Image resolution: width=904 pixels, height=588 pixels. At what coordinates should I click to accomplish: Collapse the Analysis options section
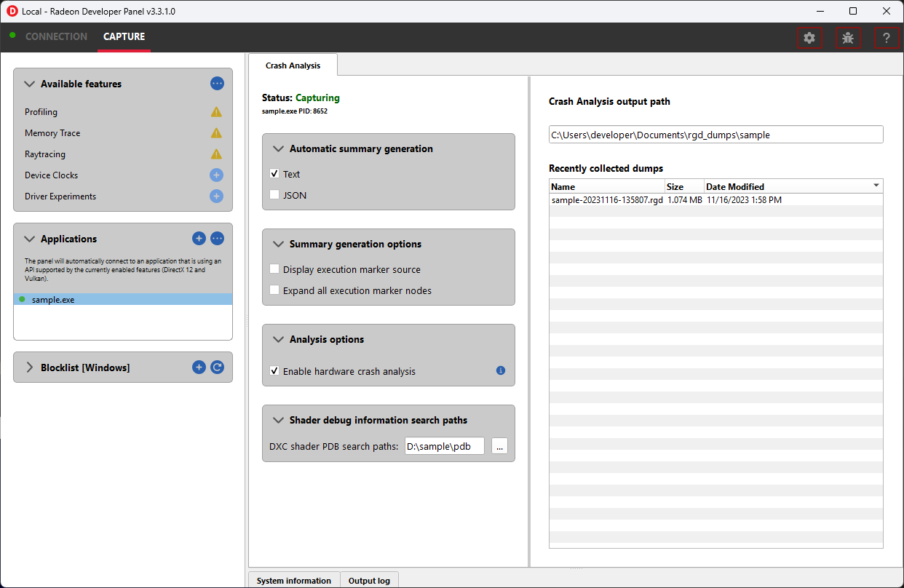278,339
